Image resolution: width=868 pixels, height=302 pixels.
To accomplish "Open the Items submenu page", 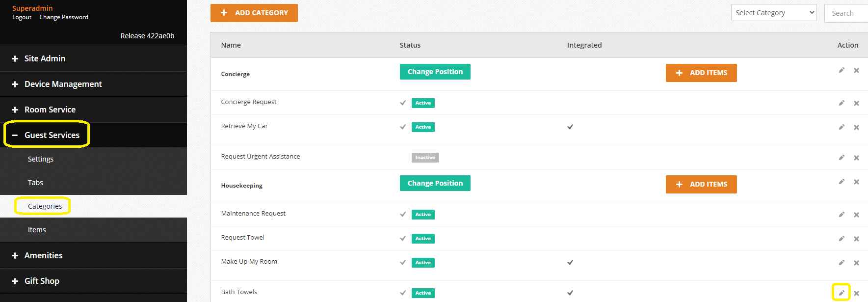I will (x=37, y=230).
